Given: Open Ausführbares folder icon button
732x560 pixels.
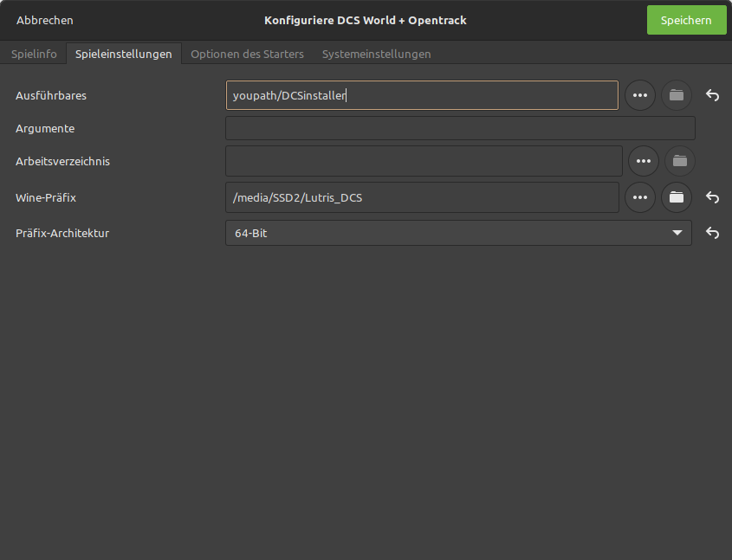Looking at the screenshot, I should click(x=676, y=95).
